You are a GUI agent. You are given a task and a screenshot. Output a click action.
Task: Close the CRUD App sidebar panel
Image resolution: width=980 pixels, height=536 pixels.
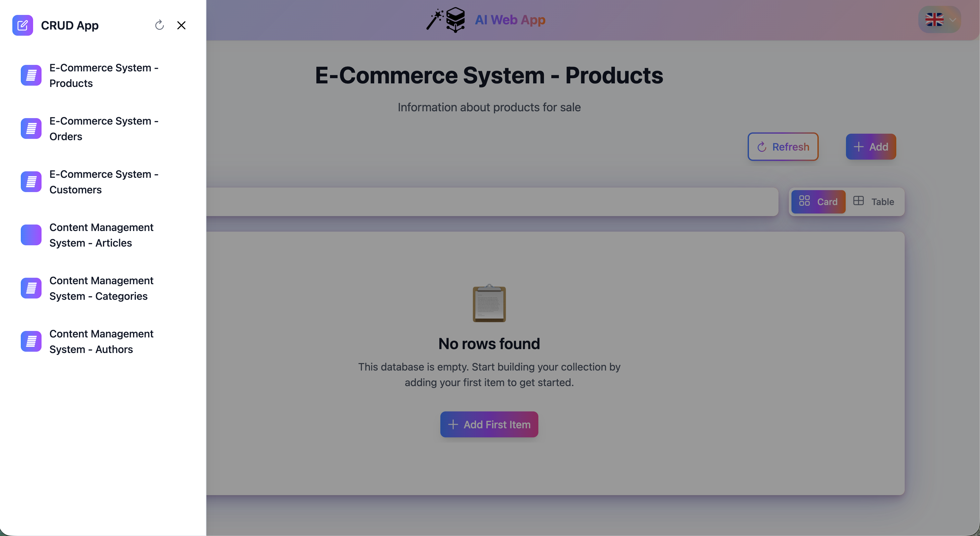pos(181,25)
